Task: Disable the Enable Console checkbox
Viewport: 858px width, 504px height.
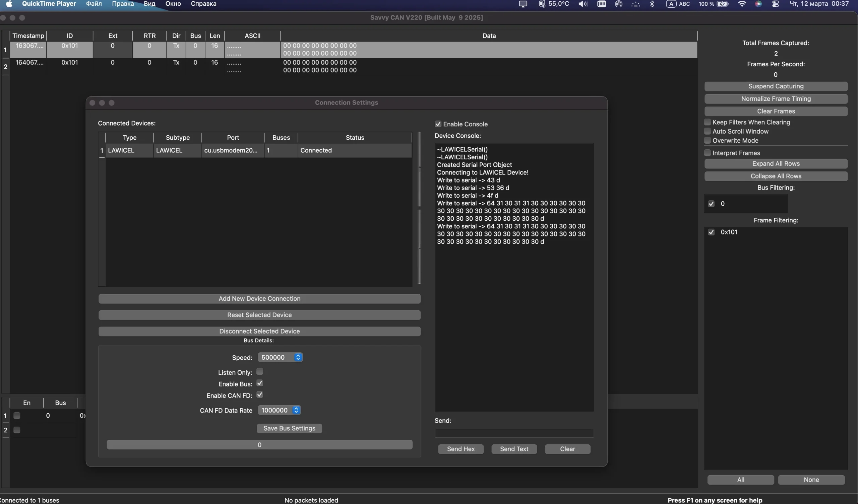Action: (x=438, y=124)
